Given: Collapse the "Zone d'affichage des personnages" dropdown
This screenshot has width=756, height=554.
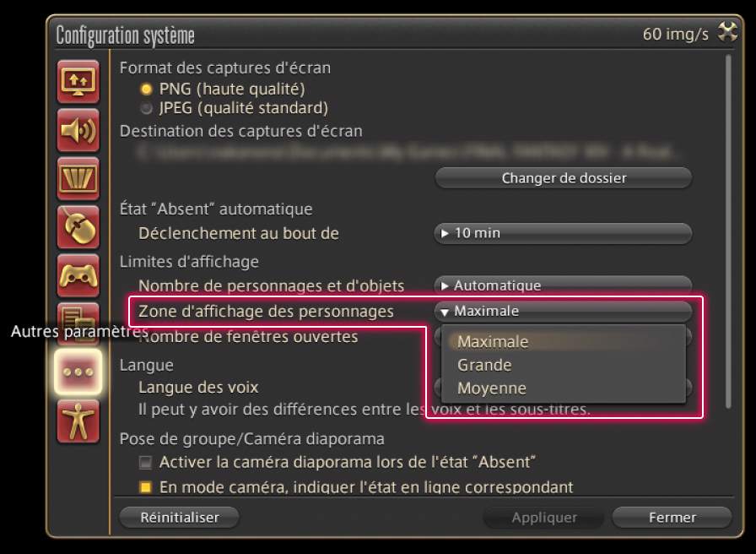Looking at the screenshot, I should pos(563,311).
